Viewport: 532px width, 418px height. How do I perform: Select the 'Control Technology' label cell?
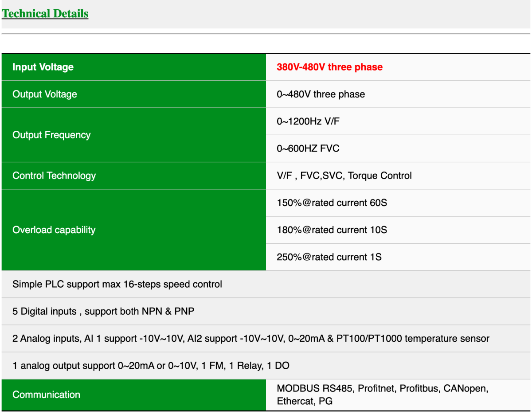[134, 176]
